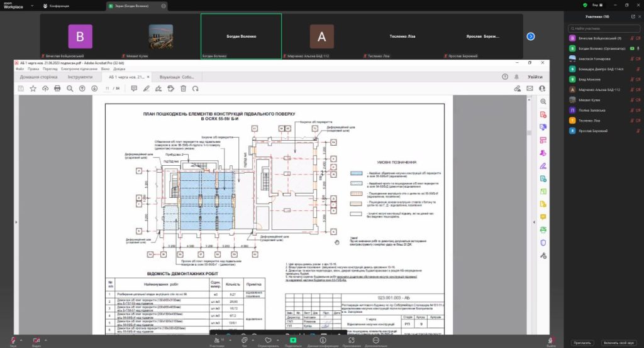Screen dimensions: 644x348
Task: Click the trash delete icon in Acrobat toolbar
Action: 183,89
